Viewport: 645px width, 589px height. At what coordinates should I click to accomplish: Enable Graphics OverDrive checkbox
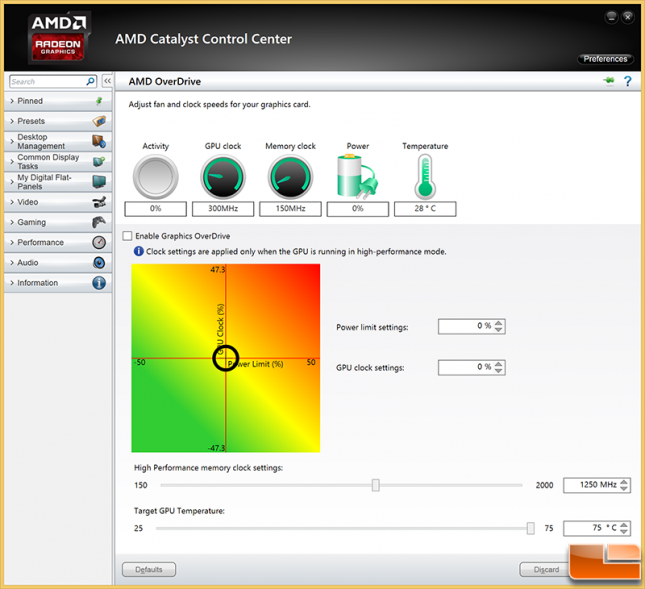coord(128,236)
